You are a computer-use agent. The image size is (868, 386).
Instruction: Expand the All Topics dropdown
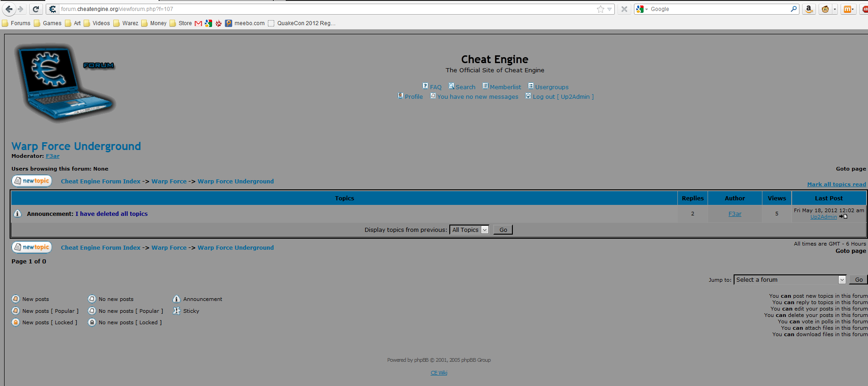point(469,230)
